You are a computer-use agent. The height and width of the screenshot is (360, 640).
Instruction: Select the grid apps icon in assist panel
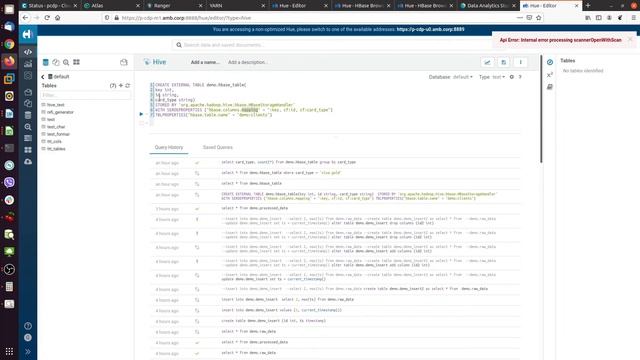tap(76, 62)
